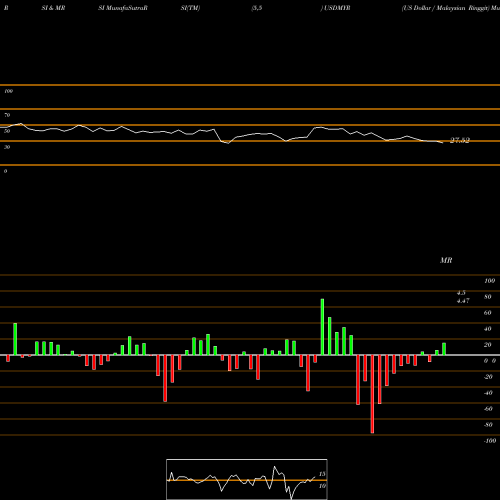Select the 15 label in mini chart
Viewport: 500px width, 500px height.
click(x=322, y=474)
